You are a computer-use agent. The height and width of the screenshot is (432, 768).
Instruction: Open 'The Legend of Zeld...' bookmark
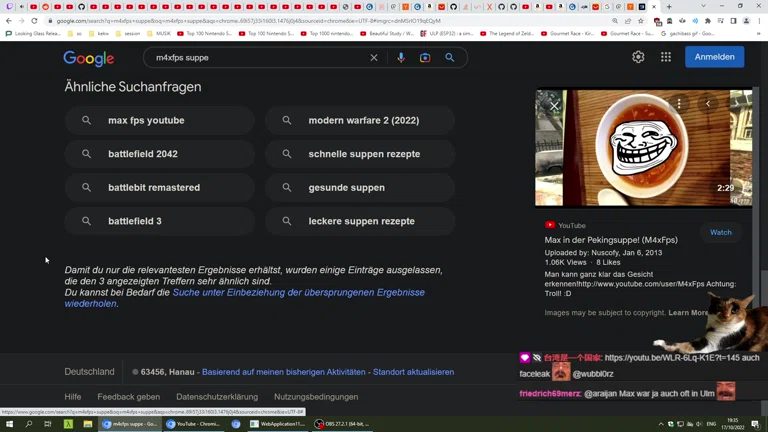coord(507,33)
